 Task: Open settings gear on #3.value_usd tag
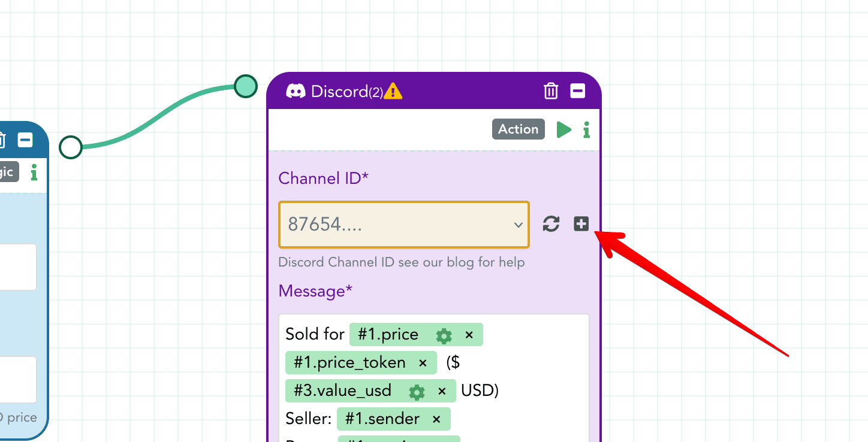tap(417, 392)
